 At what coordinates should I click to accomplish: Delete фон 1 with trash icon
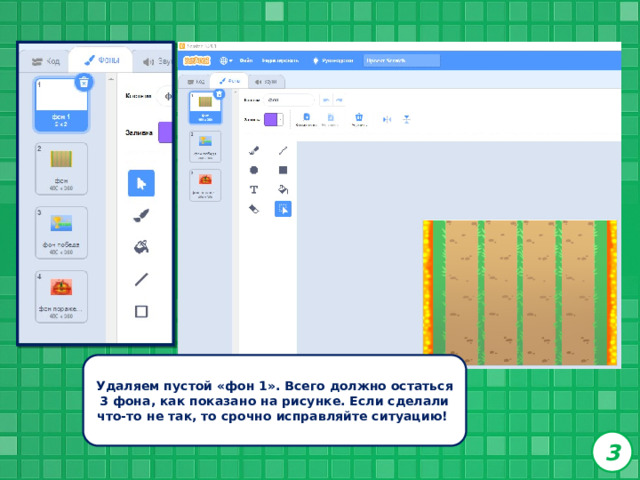coord(84,82)
